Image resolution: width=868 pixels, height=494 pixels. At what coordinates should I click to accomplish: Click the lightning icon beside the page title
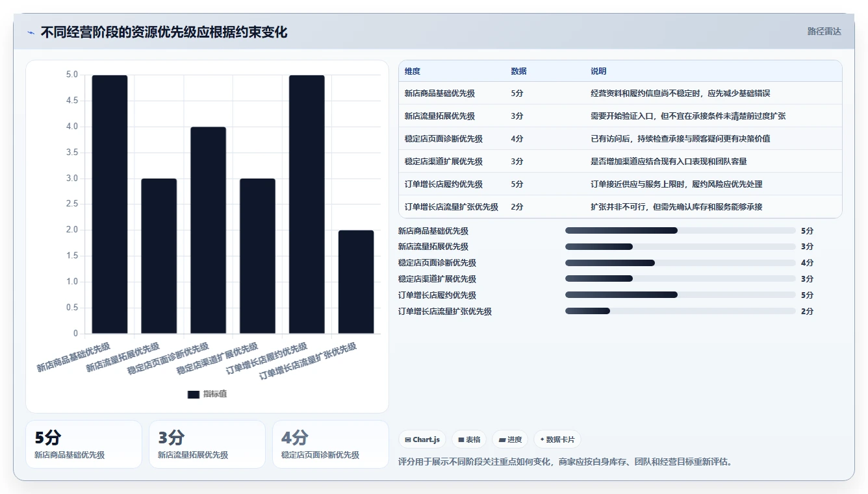click(31, 32)
